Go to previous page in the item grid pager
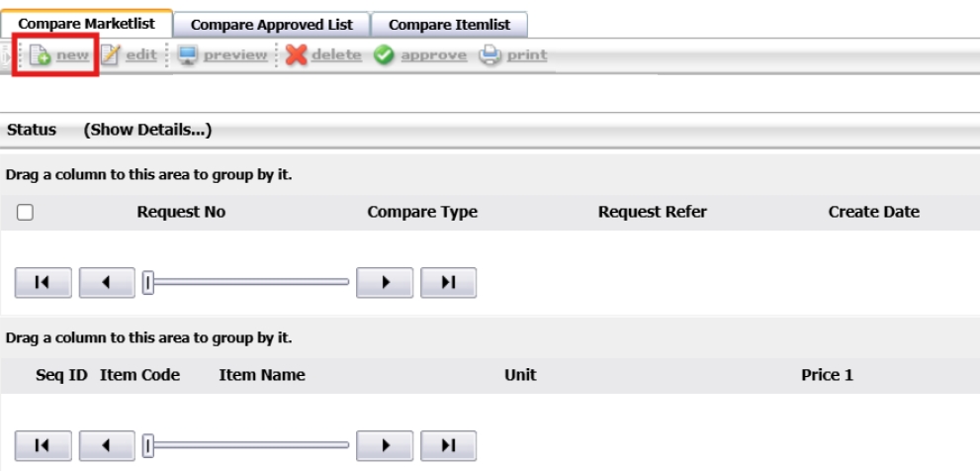Viewport: 980px width, 471px height. [106, 445]
